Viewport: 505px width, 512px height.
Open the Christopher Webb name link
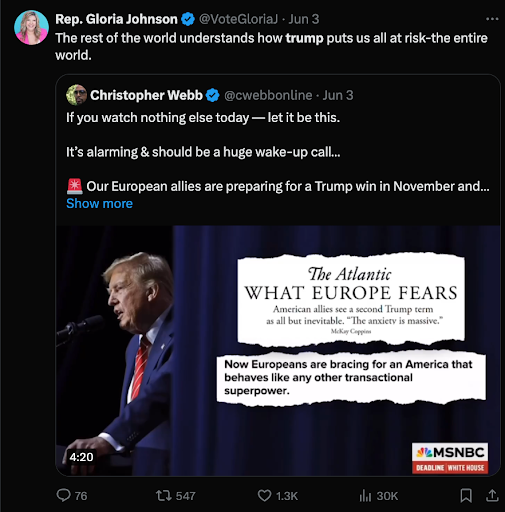[x=146, y=95]
